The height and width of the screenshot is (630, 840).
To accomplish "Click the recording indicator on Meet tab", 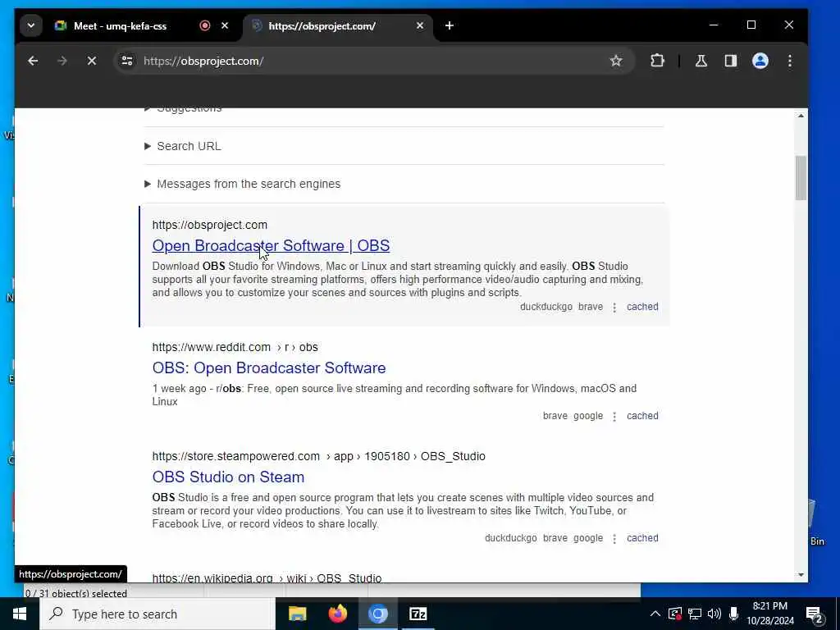I will tap(204, 25).
